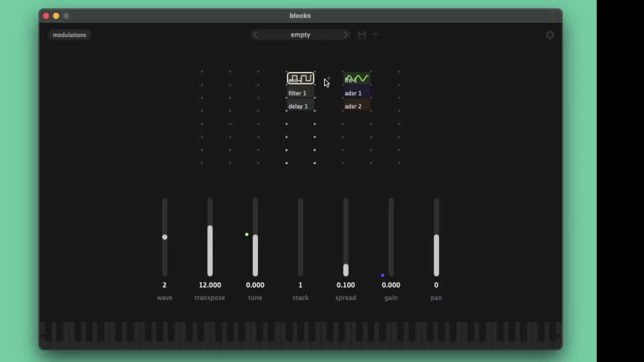644x362 pixels.
Task: Adjust the pan slider
Action: (436, 237)
